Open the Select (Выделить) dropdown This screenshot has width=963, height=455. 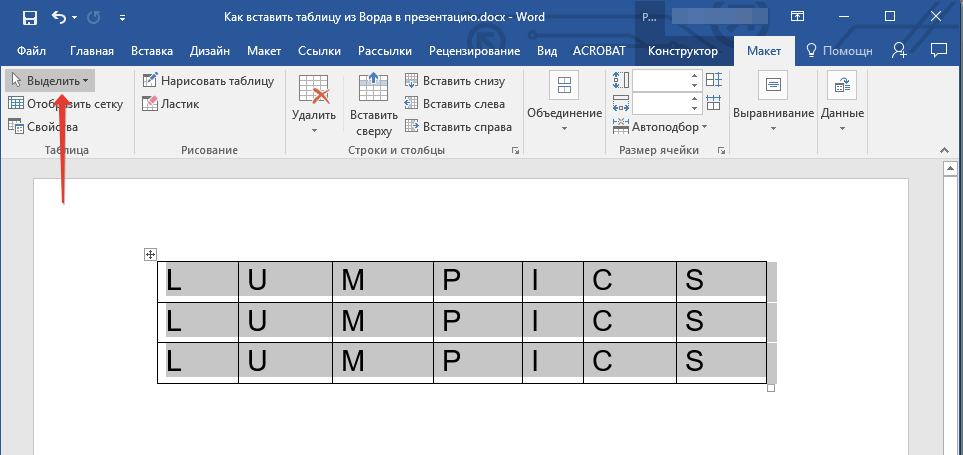coord(50,80)
